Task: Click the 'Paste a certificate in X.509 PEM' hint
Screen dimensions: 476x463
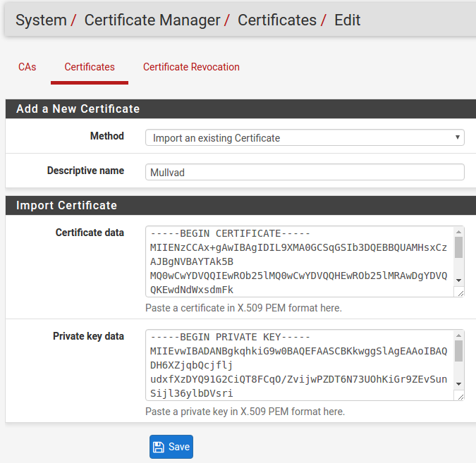Action: (x=243, y=308)
